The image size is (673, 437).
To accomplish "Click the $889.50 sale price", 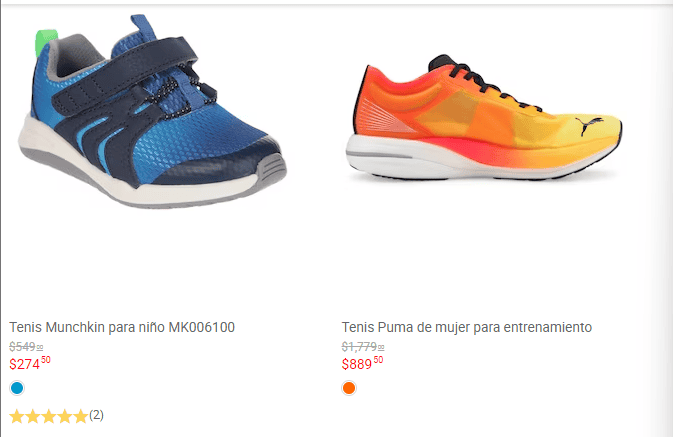I will click(362, 363).
